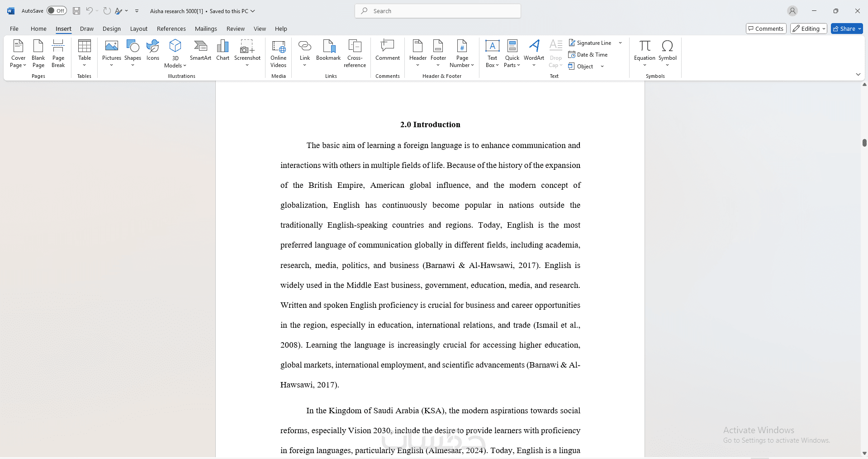Viewport: 868px width, 459px height.
Task: Insert a Chart
Action: click(x=223, y=50)
